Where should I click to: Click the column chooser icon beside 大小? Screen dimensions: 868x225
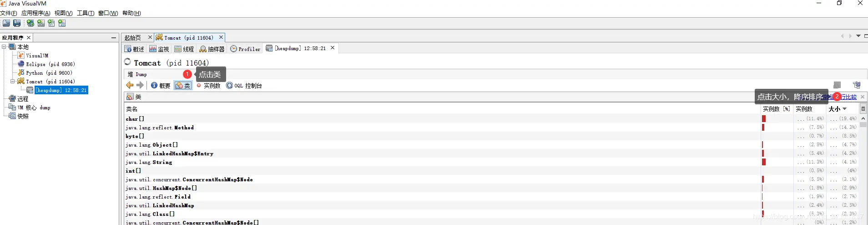(863, 109)
